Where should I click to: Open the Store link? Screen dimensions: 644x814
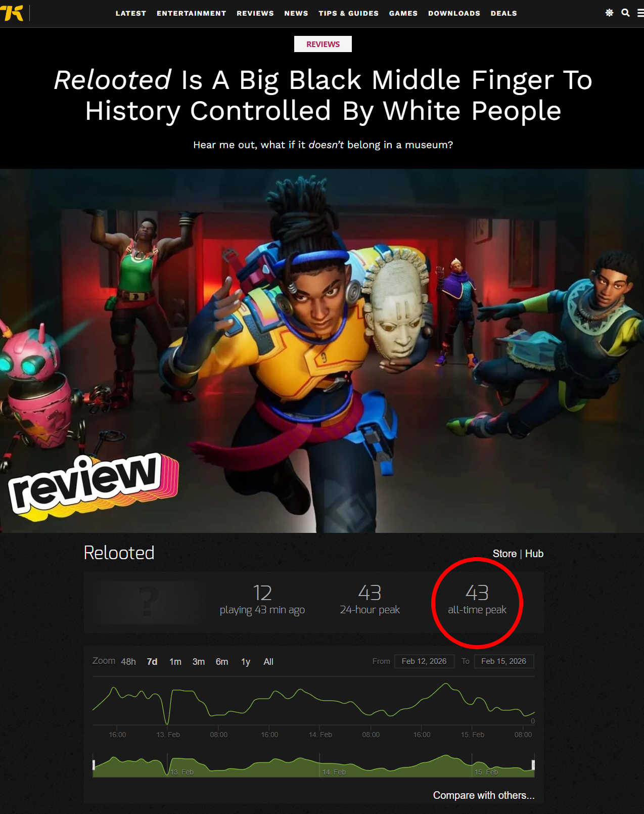tap(504, 554)
